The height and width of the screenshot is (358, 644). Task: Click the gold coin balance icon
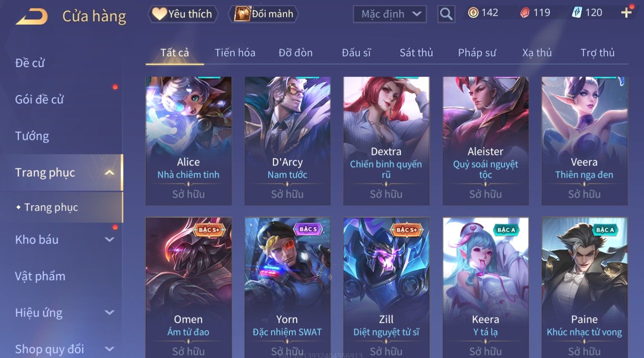click(x=473, y=13)
